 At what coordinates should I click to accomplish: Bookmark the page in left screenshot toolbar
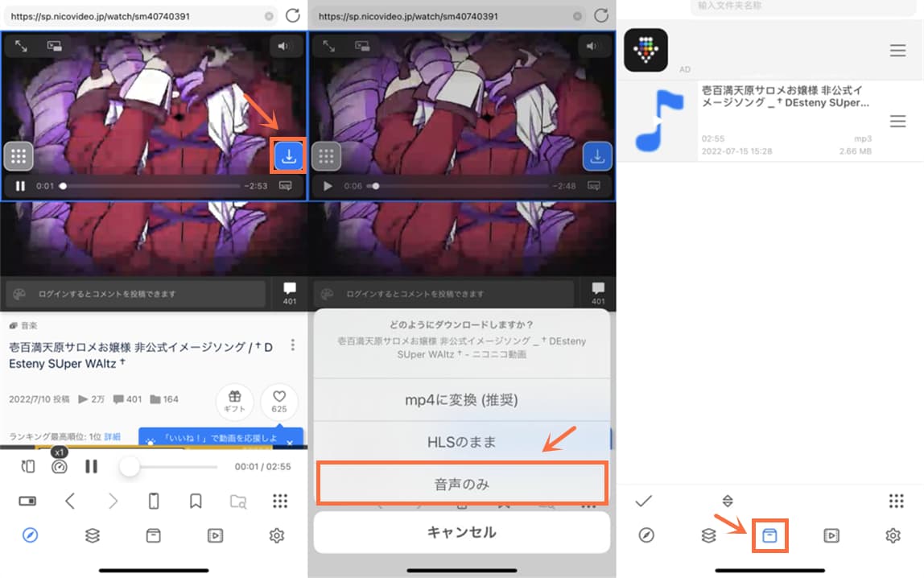196,502
